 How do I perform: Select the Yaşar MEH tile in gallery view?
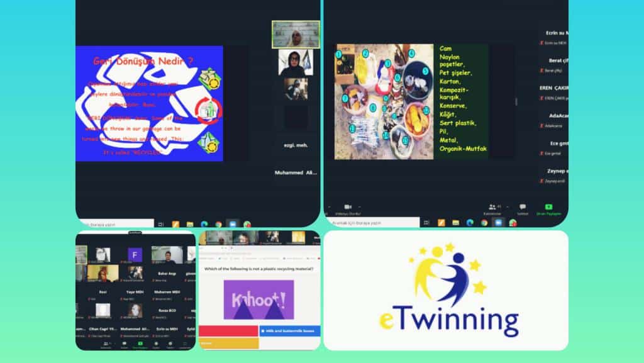click(x=135, y=292)
